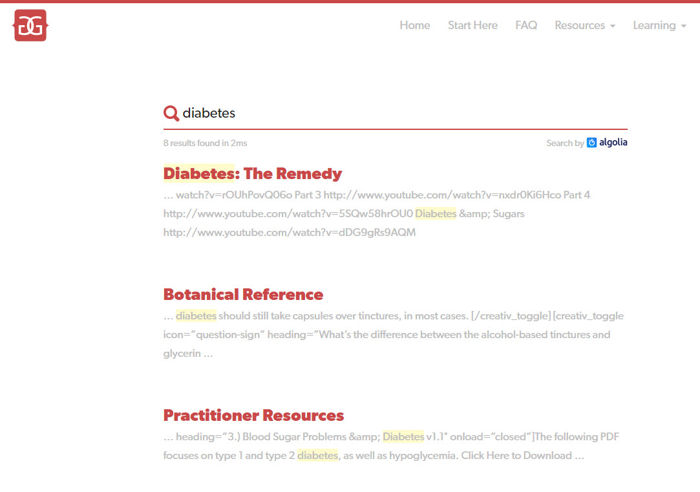700x492 pixels.
Task: Click the Search by label
Action: click(x=565, y=143)
